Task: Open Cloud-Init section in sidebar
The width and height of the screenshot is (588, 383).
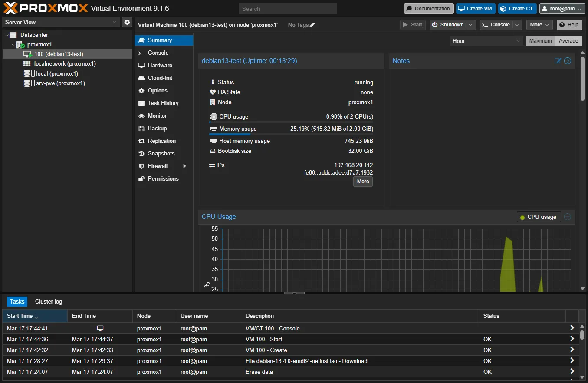Action: click(160, 78)
